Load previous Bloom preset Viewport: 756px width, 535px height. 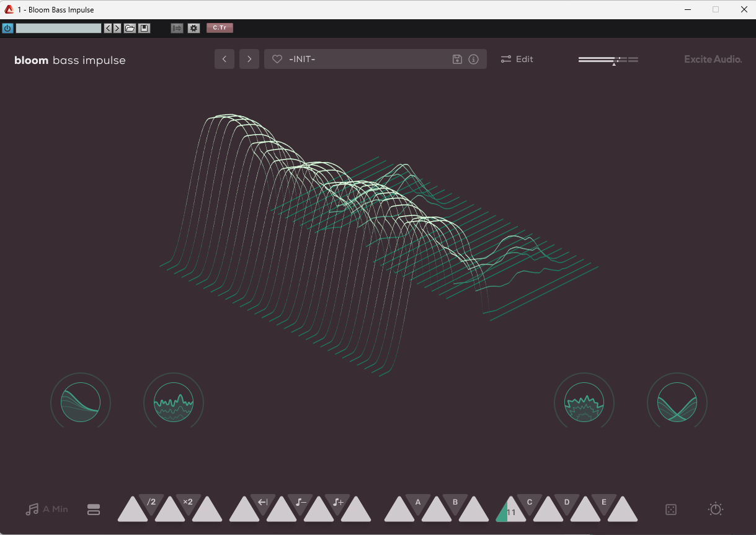tap(225, 59)
